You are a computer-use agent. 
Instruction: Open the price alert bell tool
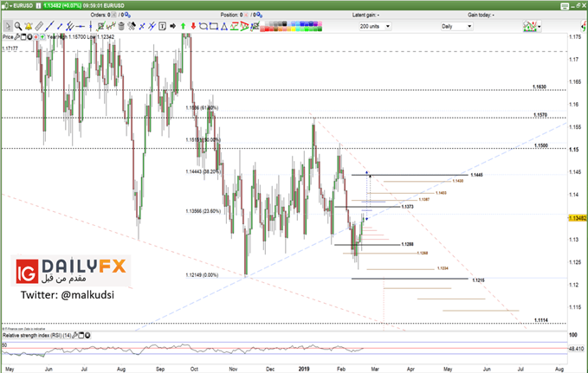(x=29, y=26)
